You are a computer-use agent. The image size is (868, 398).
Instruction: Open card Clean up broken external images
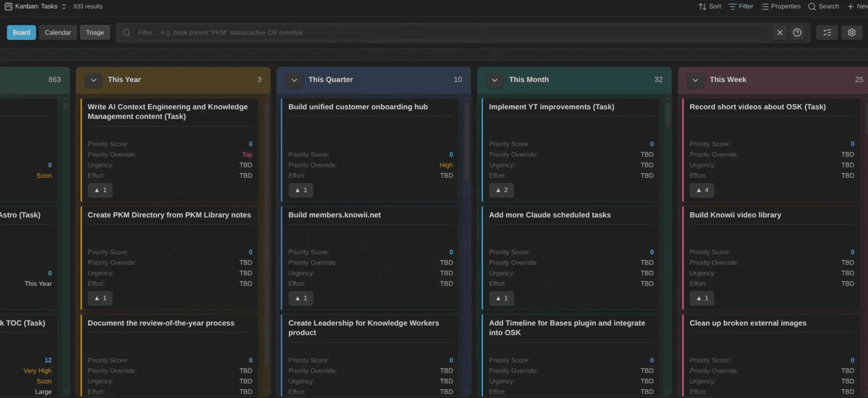point(748,323)
